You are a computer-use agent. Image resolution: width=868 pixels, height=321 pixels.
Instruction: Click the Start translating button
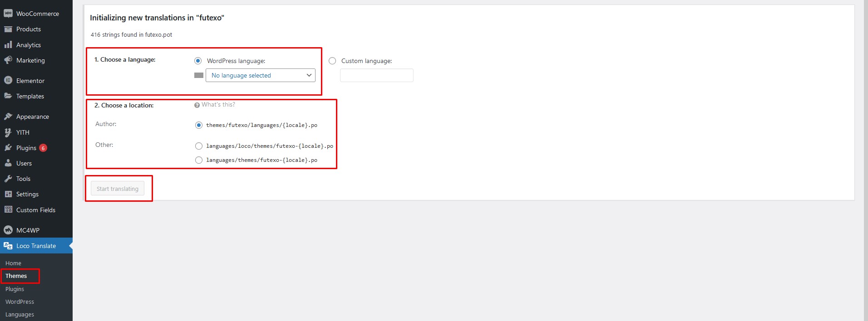[118, 189]
